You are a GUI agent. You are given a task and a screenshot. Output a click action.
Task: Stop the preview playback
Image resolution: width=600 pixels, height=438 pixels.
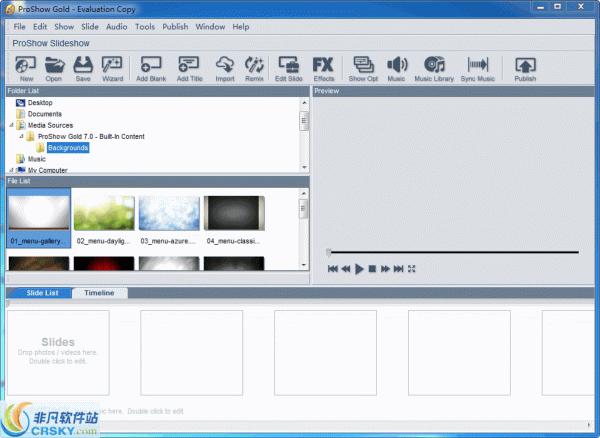coord(372,269)
